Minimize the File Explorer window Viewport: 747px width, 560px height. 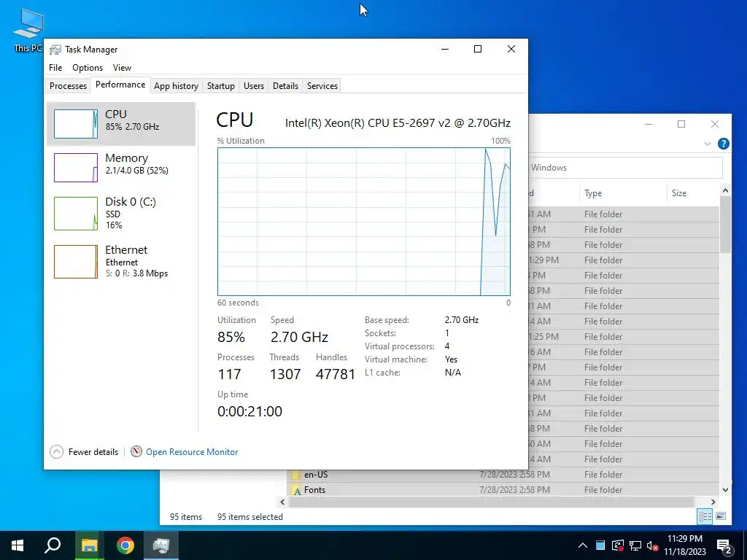649,124
